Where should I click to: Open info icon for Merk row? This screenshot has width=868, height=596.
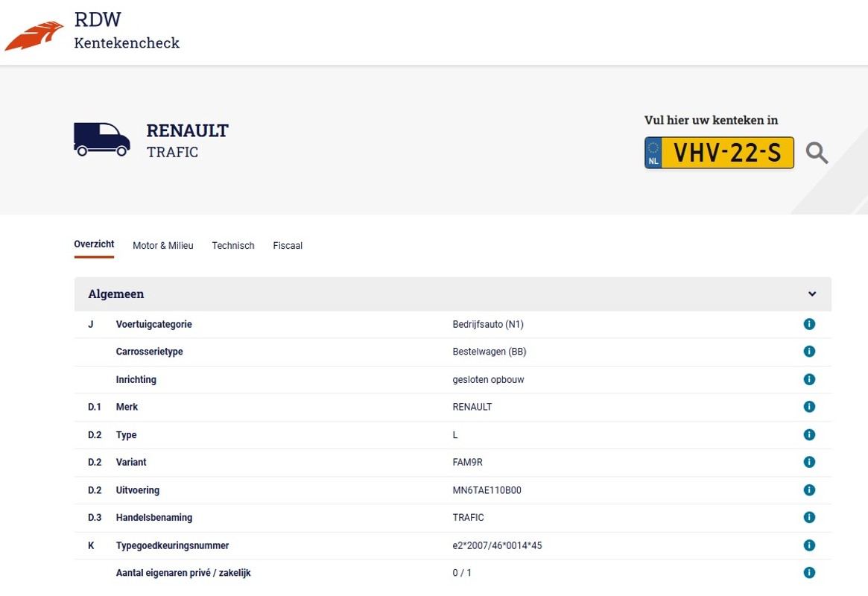pos(809,407)
